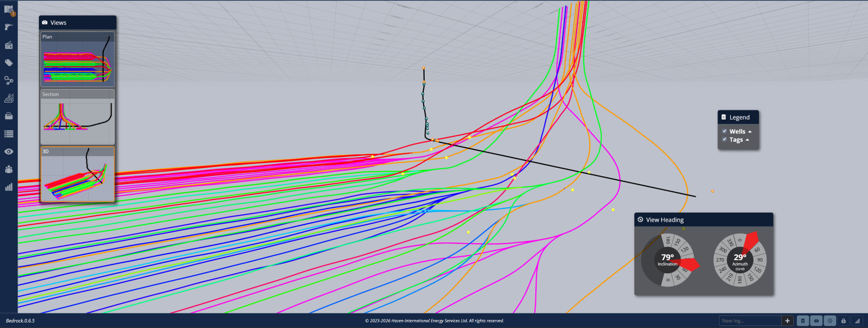Collapse the Wells group arrow in Legend
The image size is (868, 328).
coord(750,131)
